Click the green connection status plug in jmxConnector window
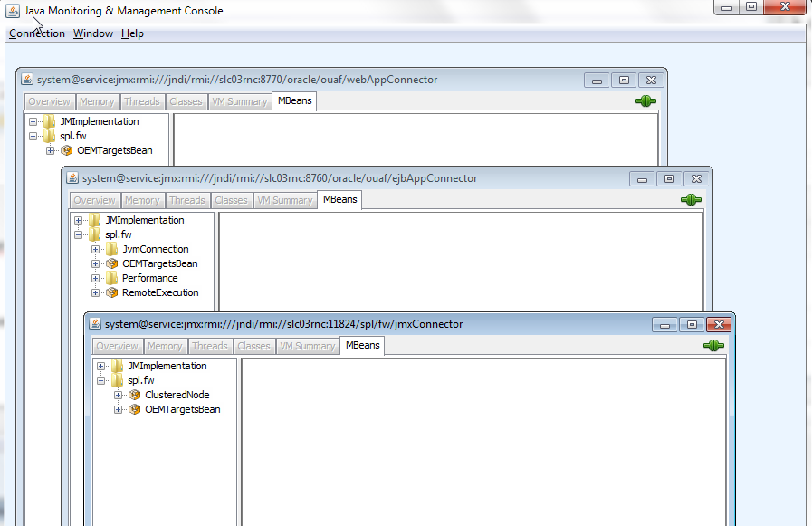Screen dimensions: 812x526 712,345
